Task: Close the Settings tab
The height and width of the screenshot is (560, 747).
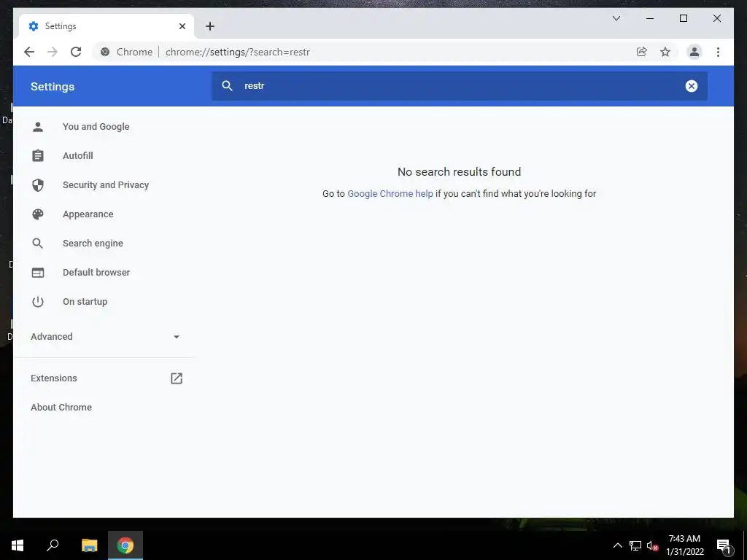Action: (182, 26)
